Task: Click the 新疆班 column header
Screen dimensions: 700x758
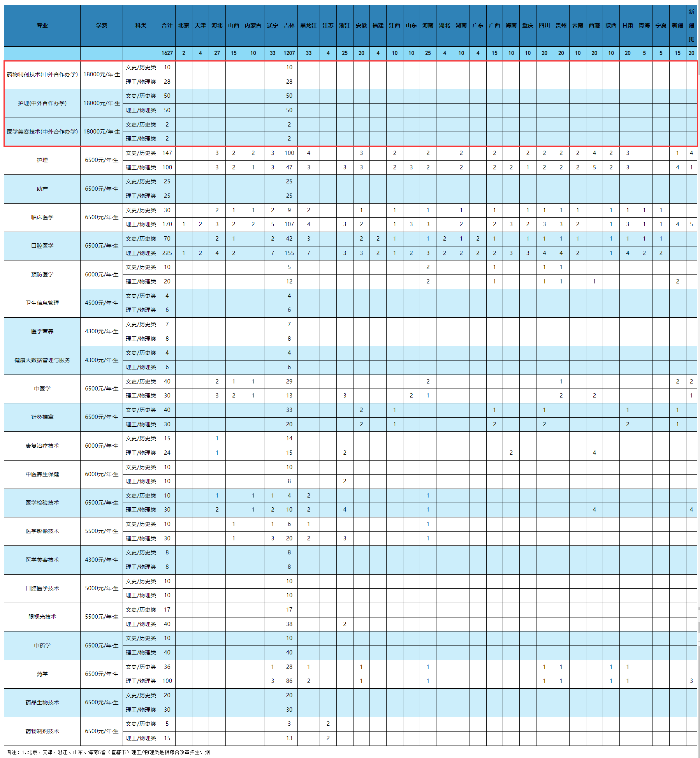Action: [691, 26]
